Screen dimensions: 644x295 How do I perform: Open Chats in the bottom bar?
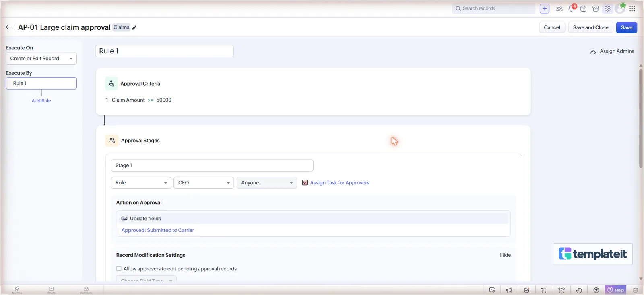[52, 290]
